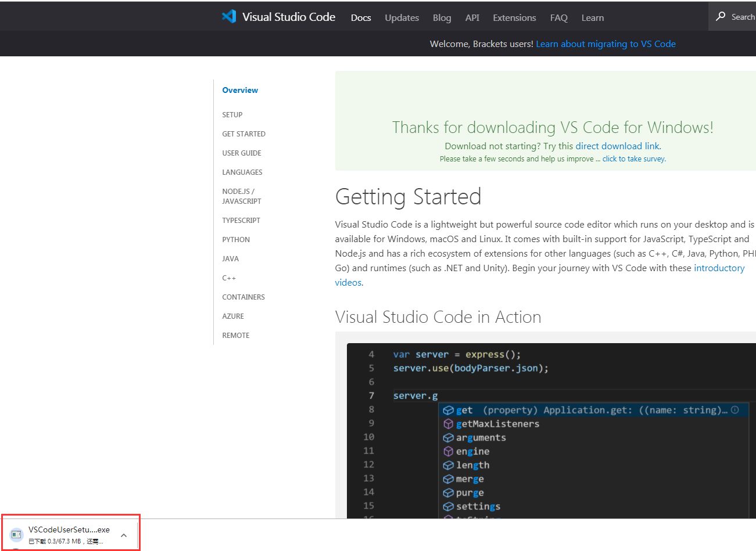Expand the SETUP sidebar section
The width and height of the screenshot is (756, 551).
[232, 115]
